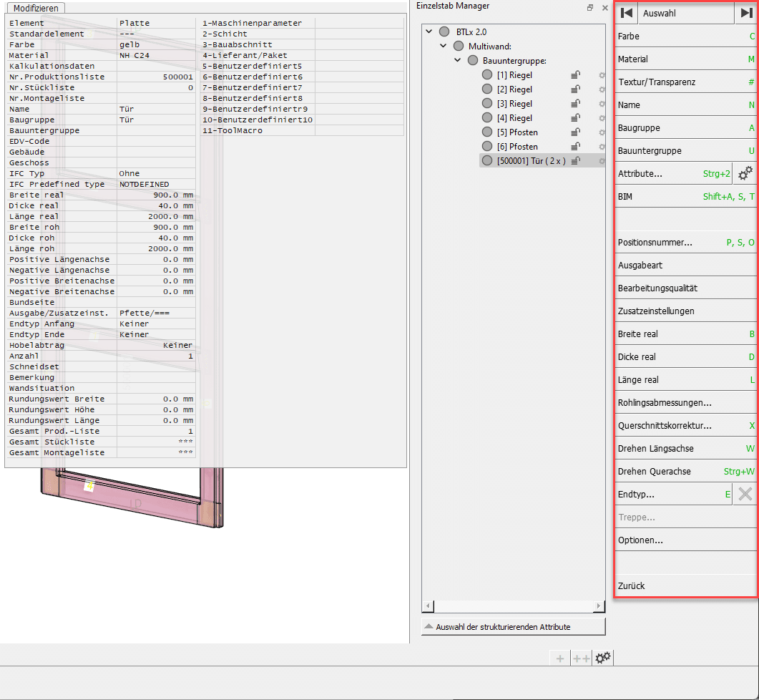Collapse the Bauuntergruppe tree node

click(457, 60)
